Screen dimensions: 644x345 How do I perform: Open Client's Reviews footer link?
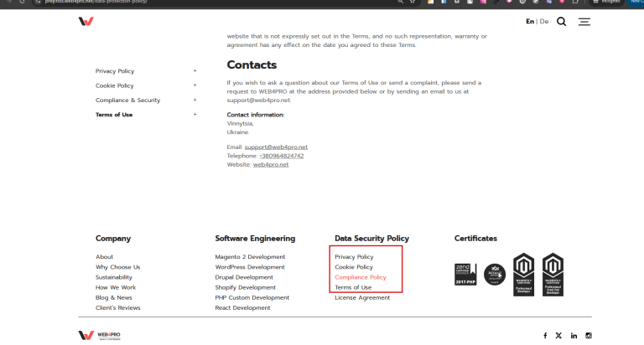(118, 307)
